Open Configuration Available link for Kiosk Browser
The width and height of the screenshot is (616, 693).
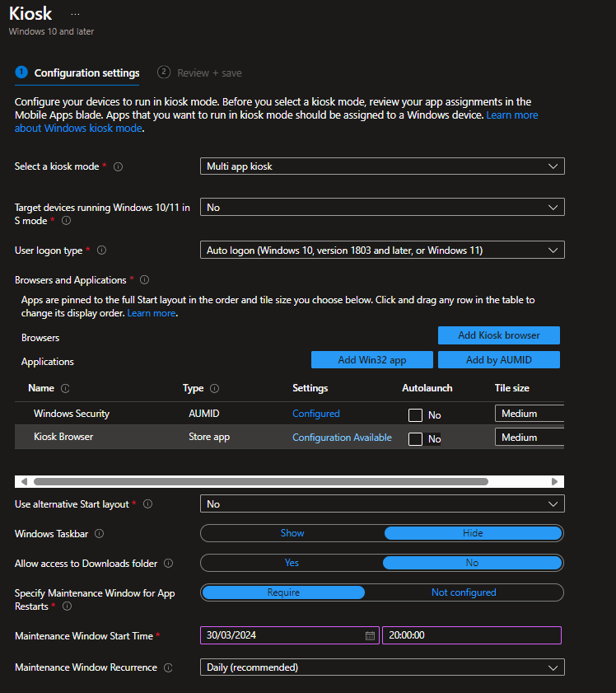(342, 438)
